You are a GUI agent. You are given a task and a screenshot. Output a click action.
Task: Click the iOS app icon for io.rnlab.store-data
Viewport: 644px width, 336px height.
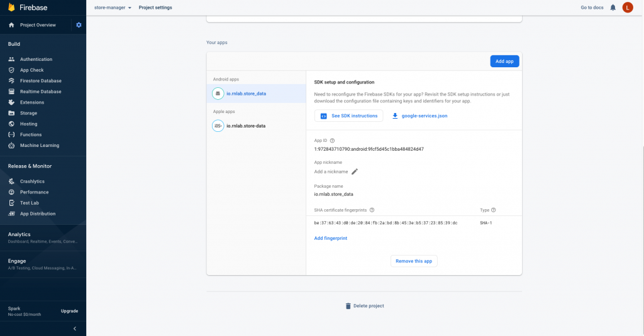coord(218,126)
